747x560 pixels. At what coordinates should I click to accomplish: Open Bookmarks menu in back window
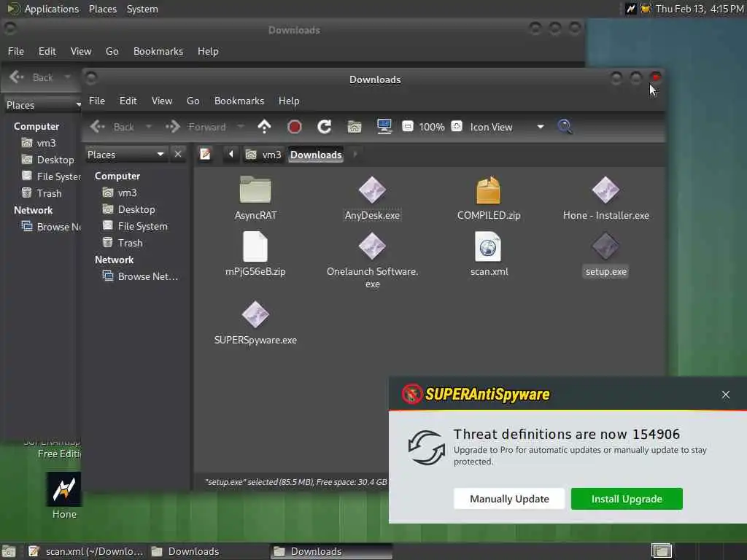click(x=158, y=51)
